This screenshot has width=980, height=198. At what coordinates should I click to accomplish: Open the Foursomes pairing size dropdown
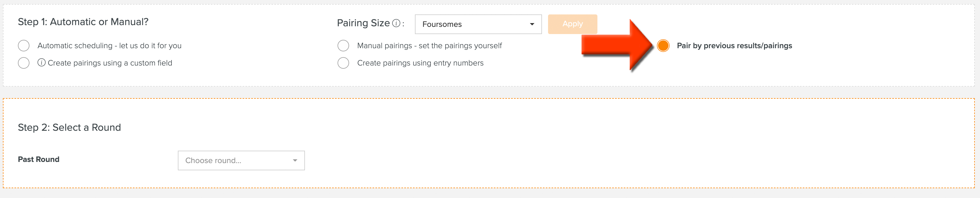(478, 24)
